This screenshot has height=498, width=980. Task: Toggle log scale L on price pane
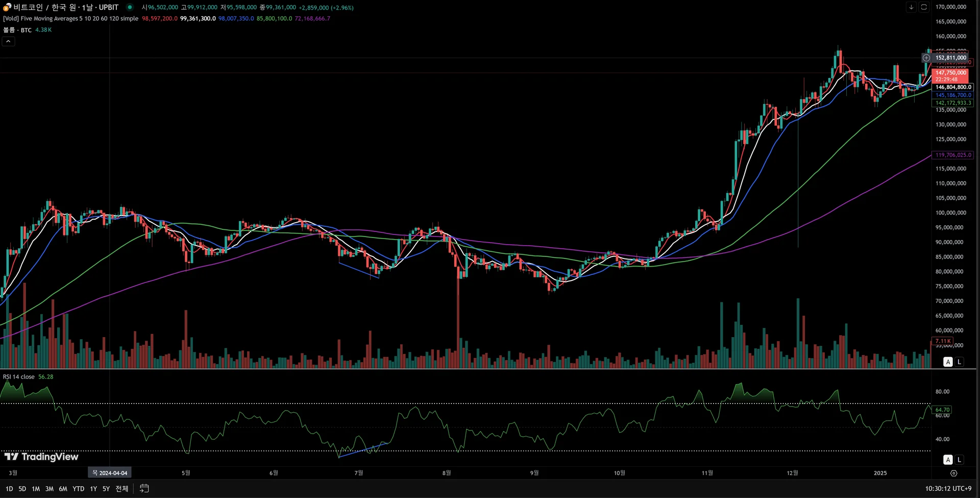[x=960, y=362]
